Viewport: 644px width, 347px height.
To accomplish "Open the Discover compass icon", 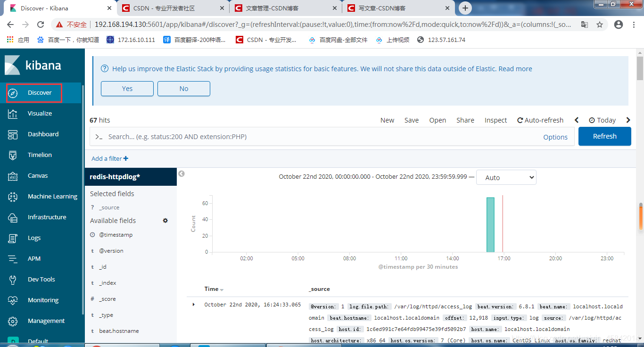I will click(13, 93).
